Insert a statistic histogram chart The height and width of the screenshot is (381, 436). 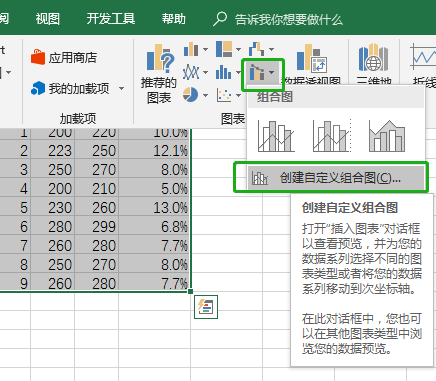point(224,72)
